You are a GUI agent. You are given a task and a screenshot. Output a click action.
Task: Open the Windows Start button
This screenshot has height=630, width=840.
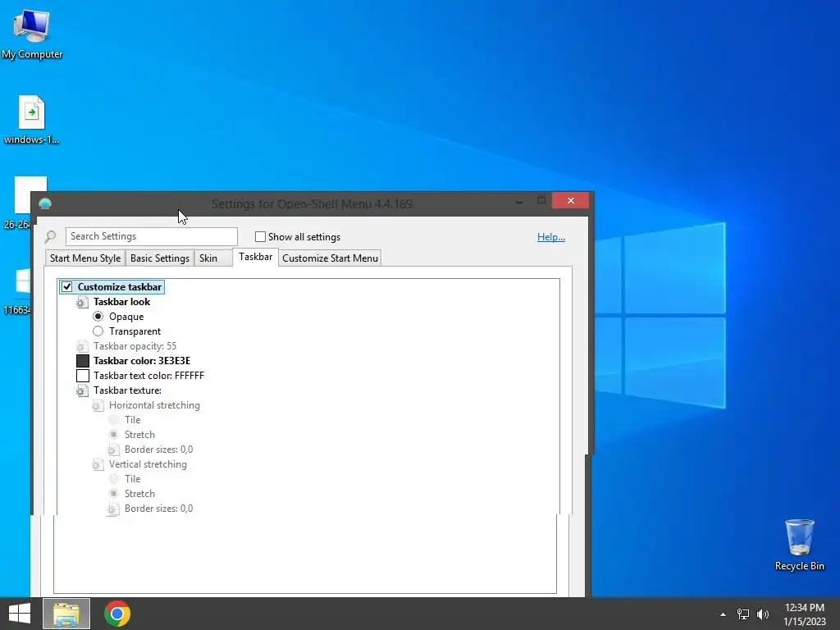(x=20, y=614)
